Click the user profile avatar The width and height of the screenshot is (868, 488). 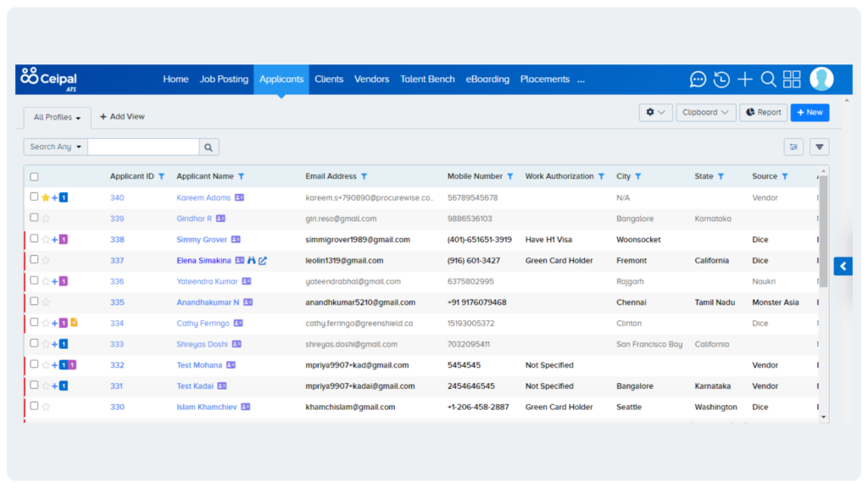click(x=821, y=79)
